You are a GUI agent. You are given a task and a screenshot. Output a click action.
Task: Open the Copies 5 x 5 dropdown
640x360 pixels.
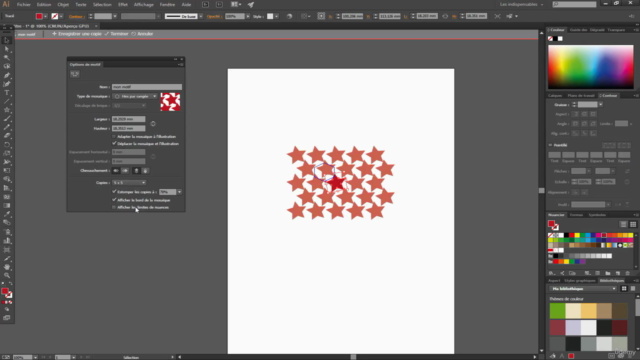[129, 182]
